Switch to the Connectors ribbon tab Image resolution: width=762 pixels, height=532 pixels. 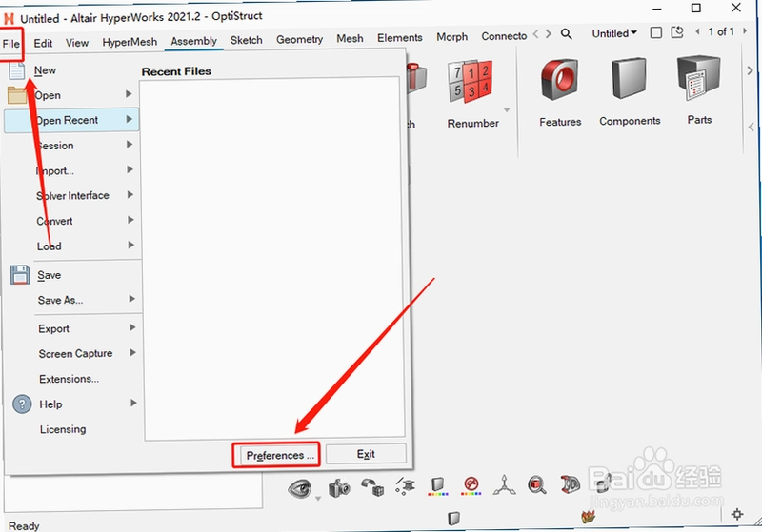click(504, 36)
